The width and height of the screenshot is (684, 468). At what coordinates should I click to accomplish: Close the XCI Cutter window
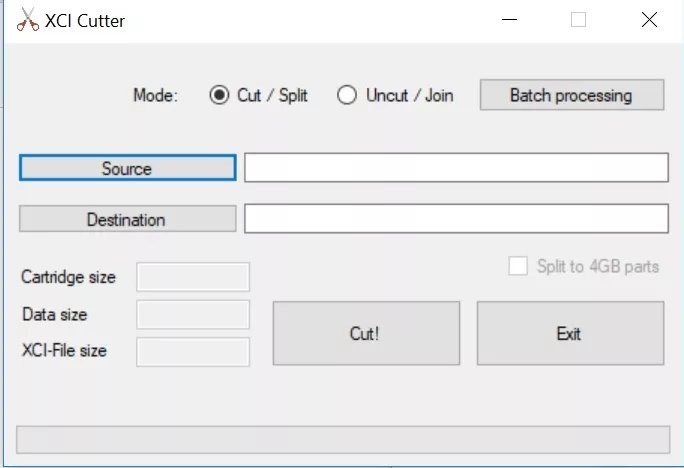[x=650, y=20]
